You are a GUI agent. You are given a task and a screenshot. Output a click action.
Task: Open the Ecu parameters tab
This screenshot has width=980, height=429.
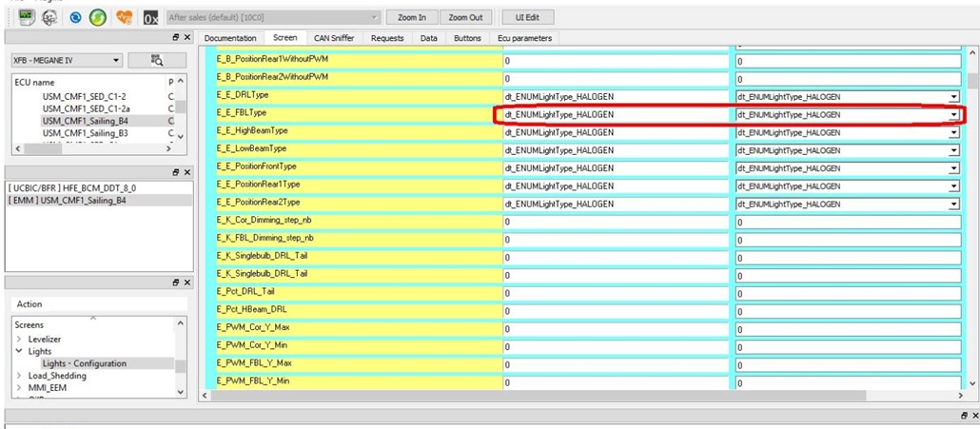tap(524, 38)
